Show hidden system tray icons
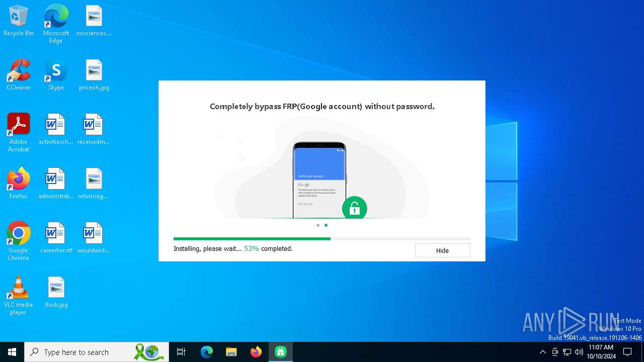 542,352
